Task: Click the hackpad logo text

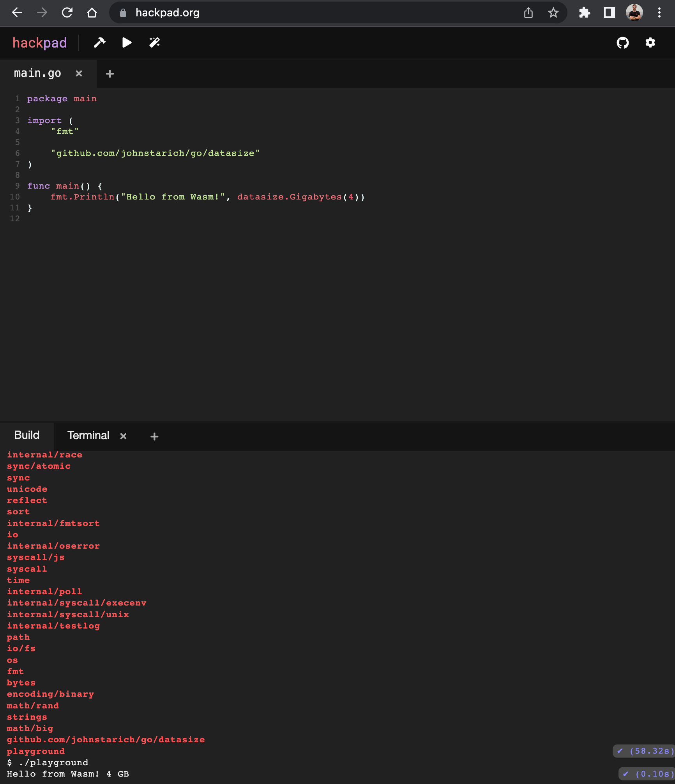Action: (39, 42)
